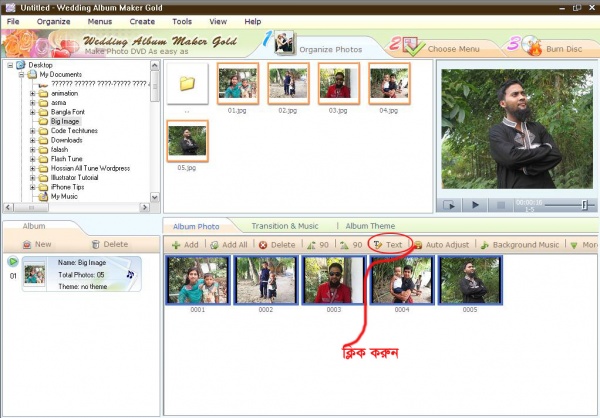Screen dimensions: 600x418
Task: Collapse the My Documents node
Action: (x=22, y=74)
